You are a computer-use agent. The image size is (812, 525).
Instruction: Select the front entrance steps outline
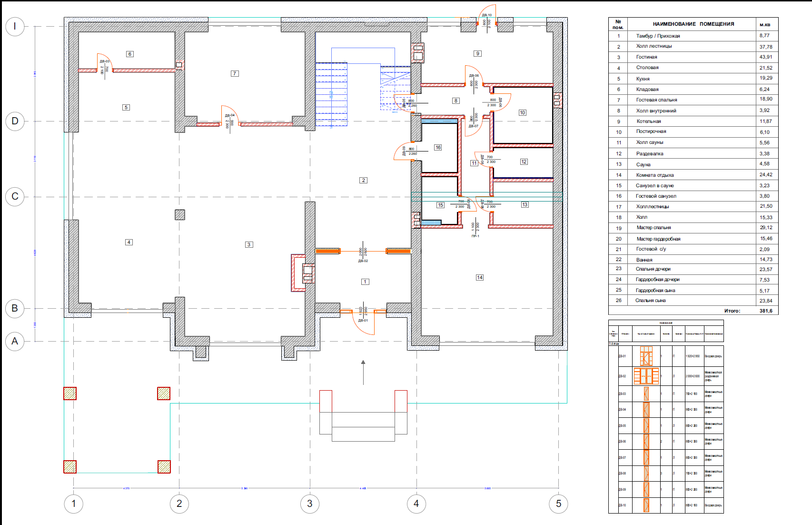(x=363, y=415)
